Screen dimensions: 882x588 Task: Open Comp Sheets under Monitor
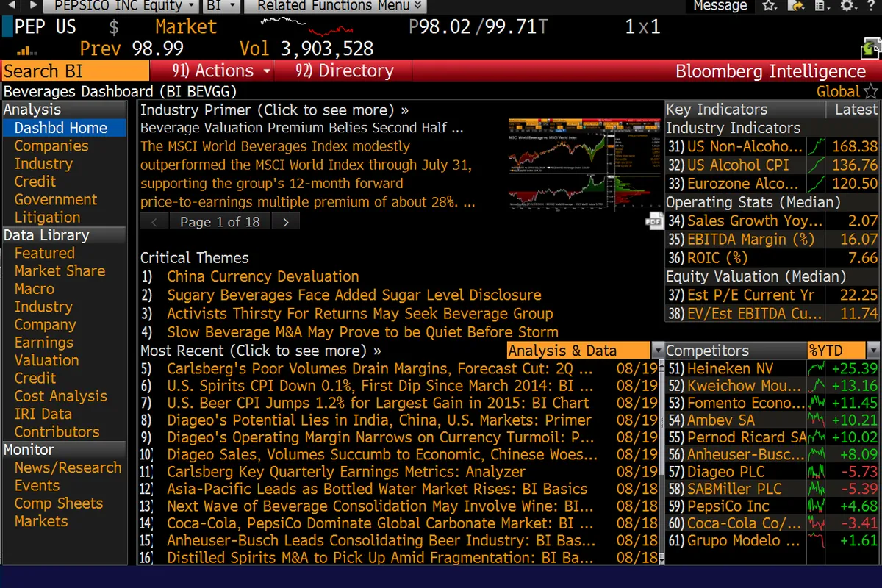click(59, 503)
